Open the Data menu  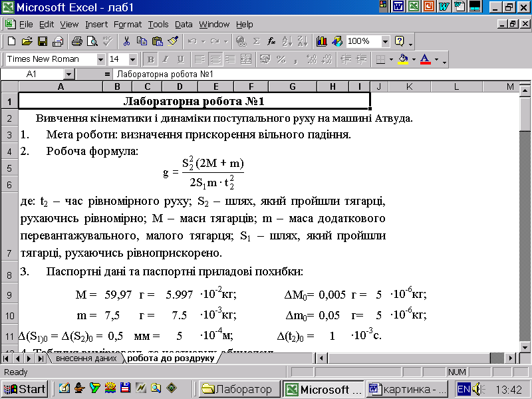[184, 25]
